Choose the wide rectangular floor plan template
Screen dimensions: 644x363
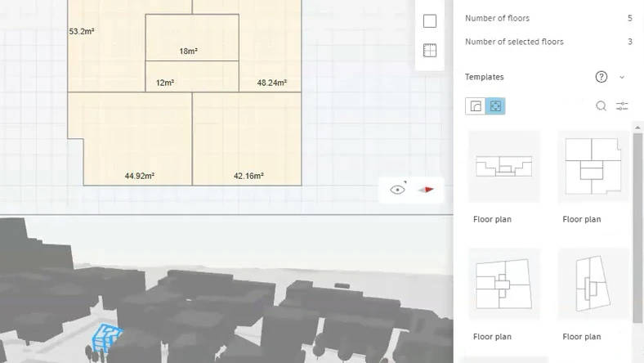[504, 167]
